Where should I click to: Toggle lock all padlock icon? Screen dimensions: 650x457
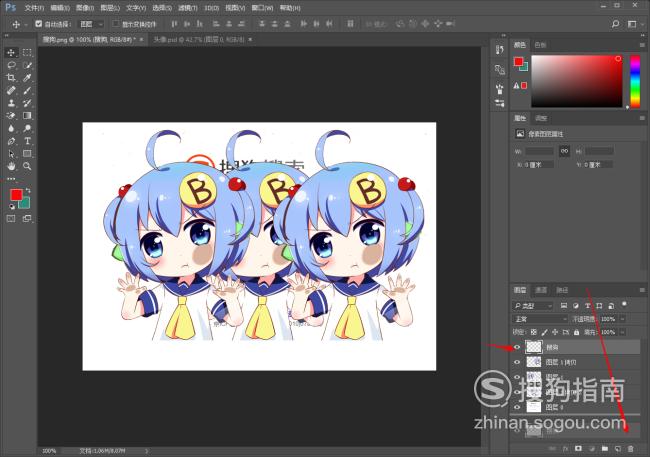[577, 332]
